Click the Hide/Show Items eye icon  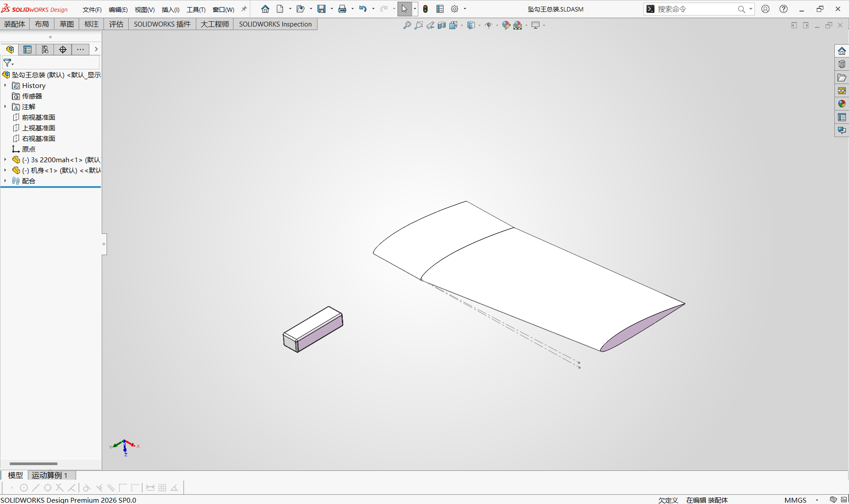coord(489,25)
